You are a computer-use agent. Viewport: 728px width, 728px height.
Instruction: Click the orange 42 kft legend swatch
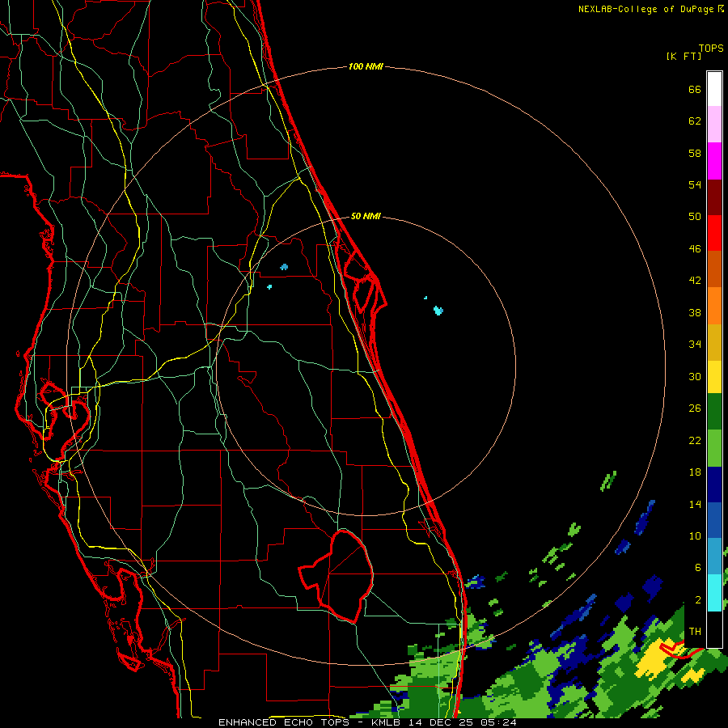(x=714, y=306)
